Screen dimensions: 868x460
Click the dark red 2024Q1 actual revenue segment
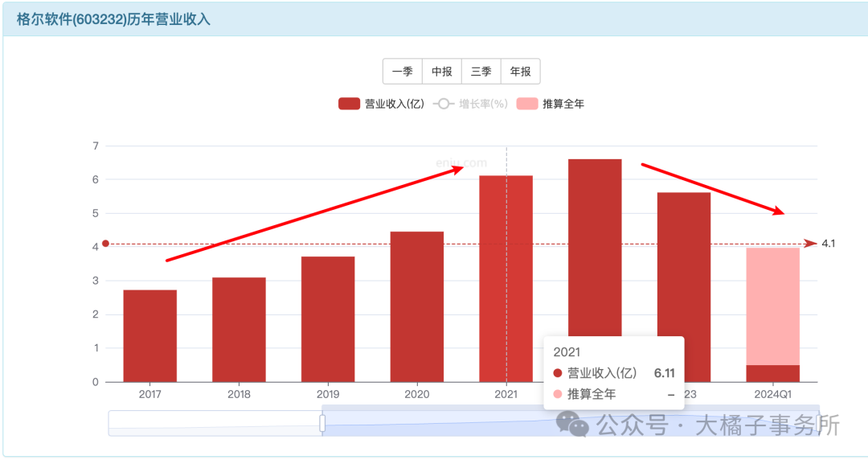[773, 373]
